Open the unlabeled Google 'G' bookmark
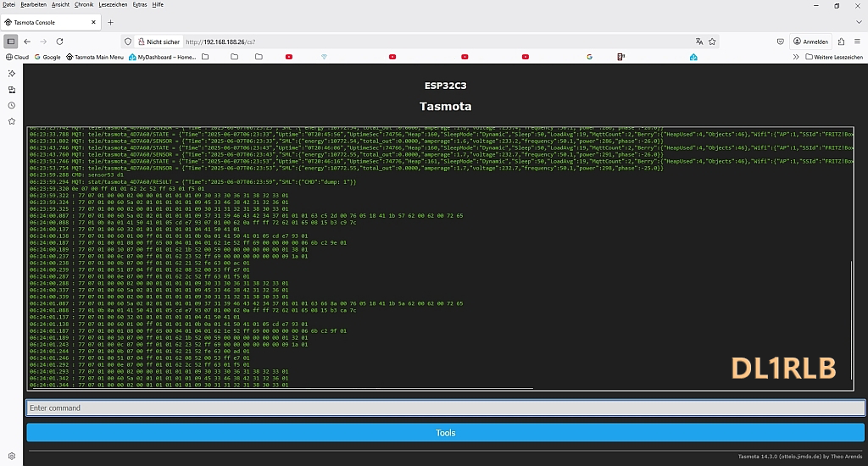 (590, 57)
